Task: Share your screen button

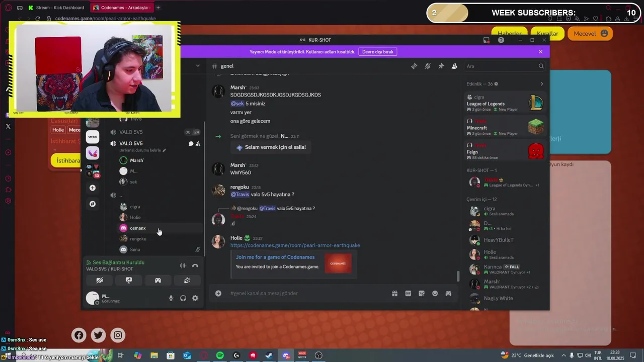Action: [x=129, y=280]
